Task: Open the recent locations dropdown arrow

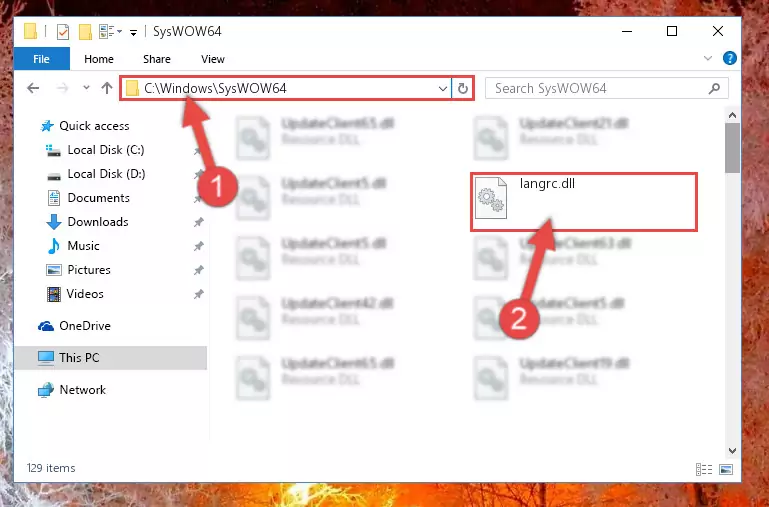Action: (86, 88)
